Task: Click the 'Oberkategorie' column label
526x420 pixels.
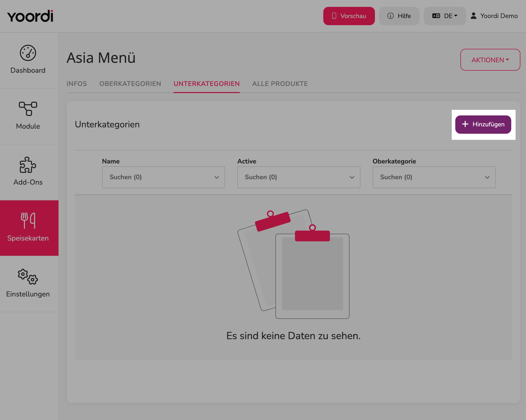Action: (x=394, y=161)
